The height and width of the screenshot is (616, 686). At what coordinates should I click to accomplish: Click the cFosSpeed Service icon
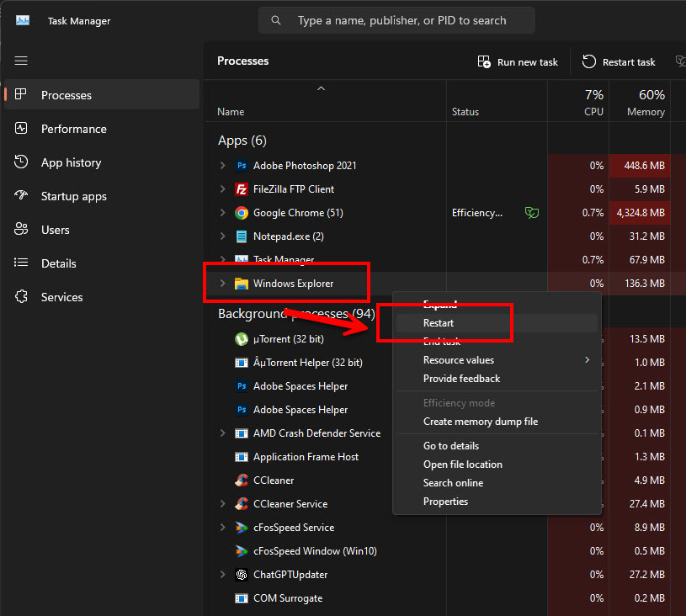pos(242,527)
